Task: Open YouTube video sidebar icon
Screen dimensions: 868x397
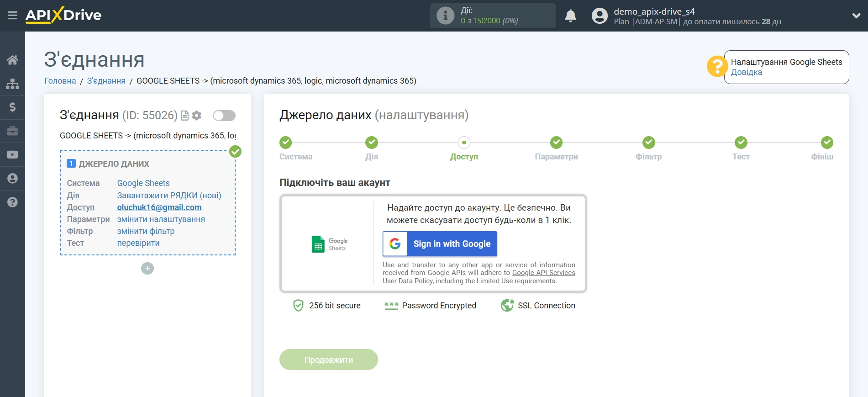Action: click(x=12, y=155)
